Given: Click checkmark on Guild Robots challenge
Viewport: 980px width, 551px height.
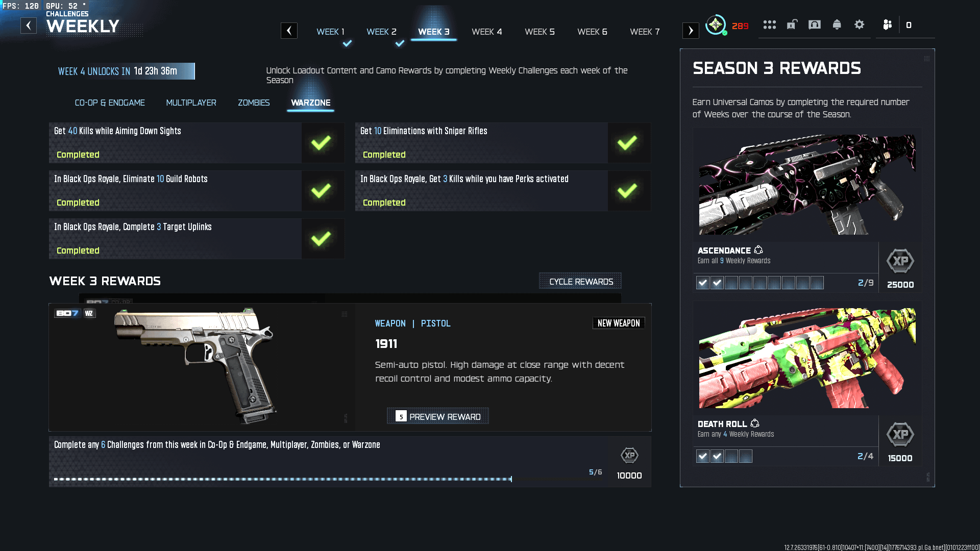Looking at the screenshot, I should pyautogui.click(x=321, y=191).
